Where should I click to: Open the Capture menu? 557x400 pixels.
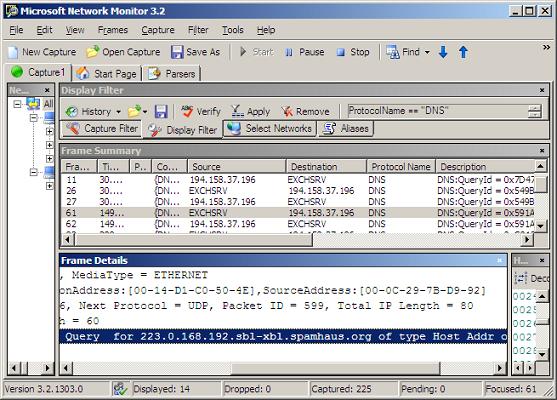(158, 30)
